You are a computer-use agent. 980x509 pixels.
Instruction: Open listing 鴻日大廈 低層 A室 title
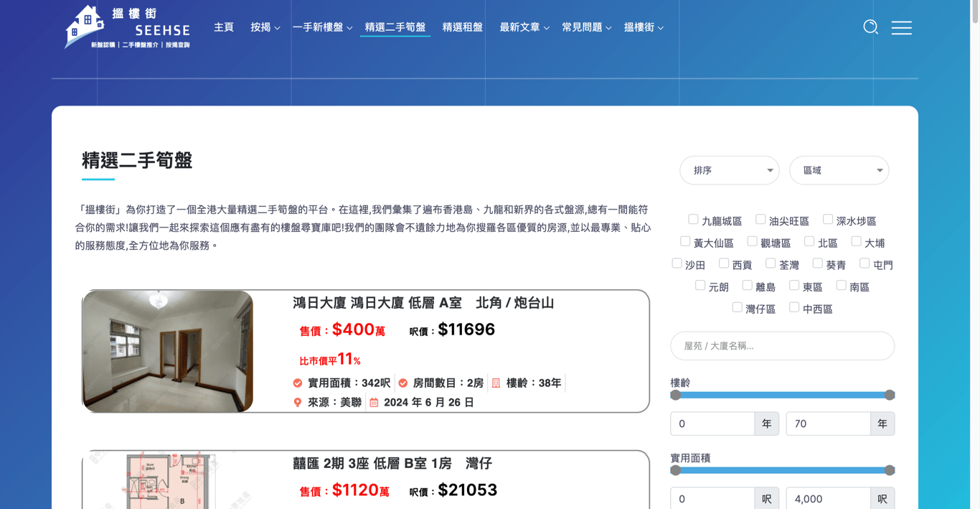tap(423, 303)
